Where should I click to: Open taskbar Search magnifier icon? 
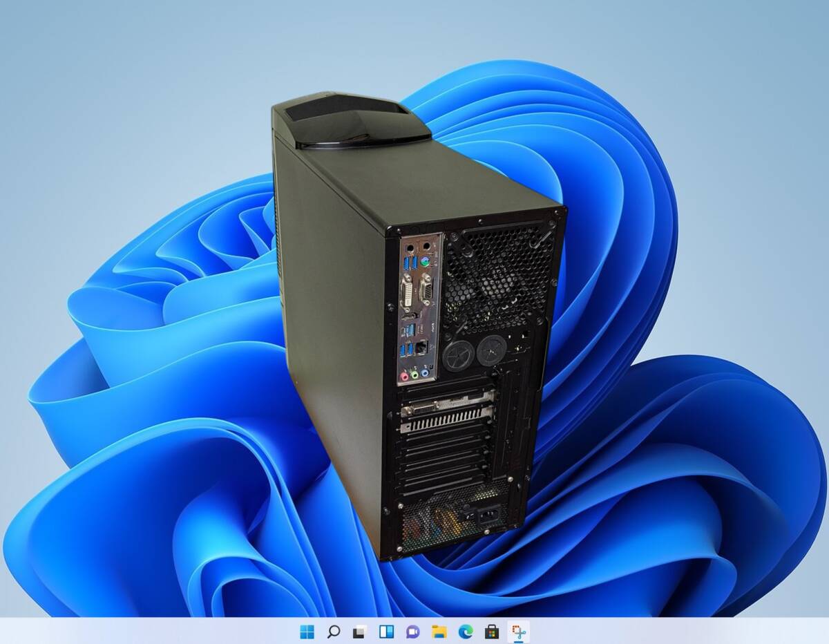[x=334, y=632]
